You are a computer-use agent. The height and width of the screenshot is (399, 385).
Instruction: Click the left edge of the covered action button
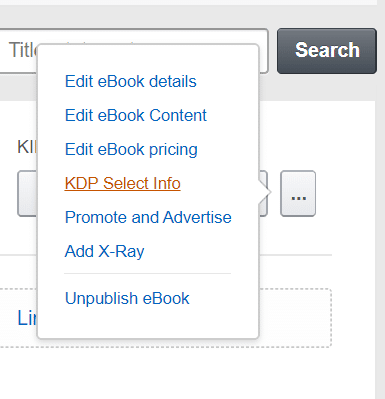27,194
